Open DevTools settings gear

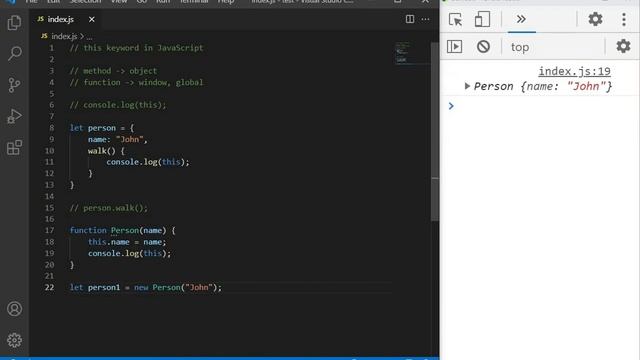point(595,19)
